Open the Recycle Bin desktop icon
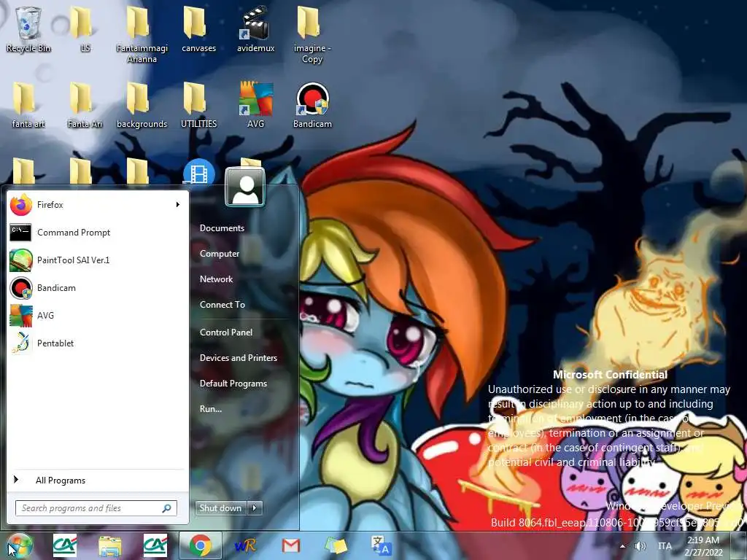This screenshot has height=560, width=747. pyautogui.click(x=28, y=29)
